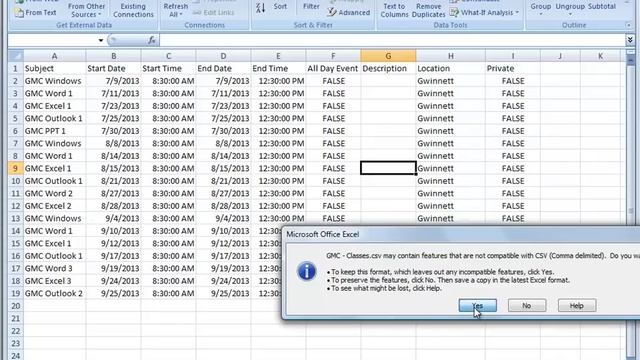Select the cell reading GMC PPT 1
The image size is (640, 360).
pyautogui.click(x=54, y=131)
